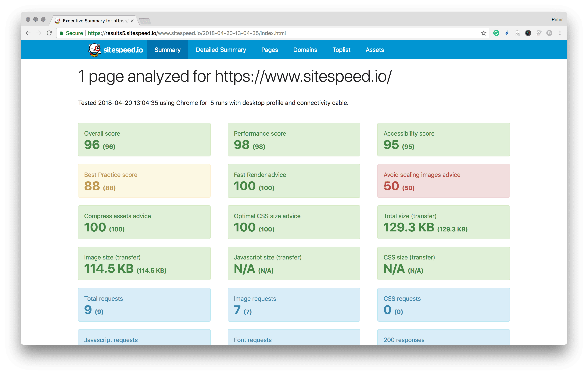Click the Grammarly extension icon
The width and height of the screenshot is (588, 375).
click(x=496, y=33)
